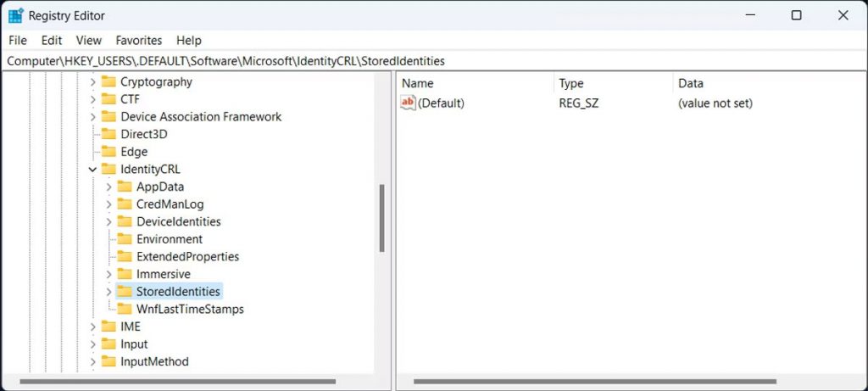Click the InputMethod folder icon

tap(108, 361)
